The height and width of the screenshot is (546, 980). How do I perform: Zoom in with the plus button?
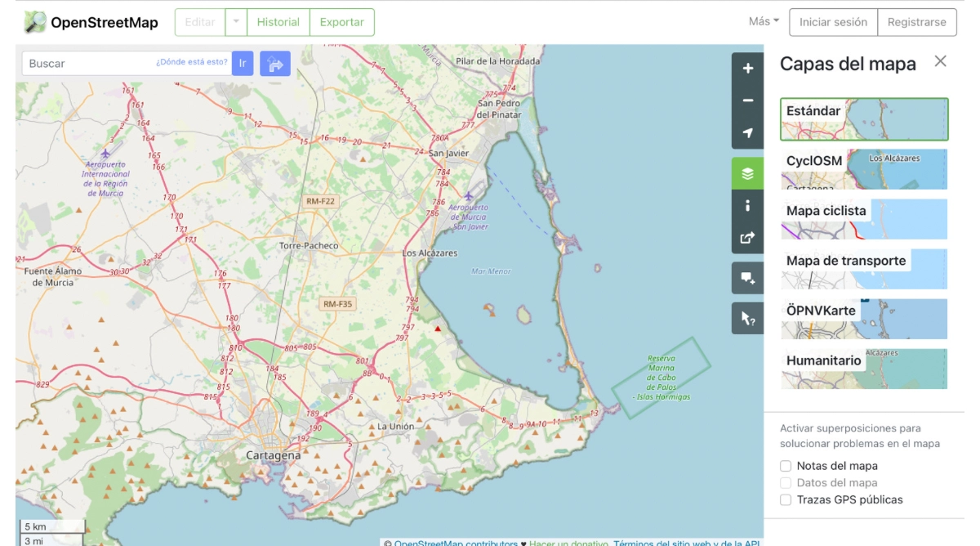pyautogui.click(x=747, y=69)
